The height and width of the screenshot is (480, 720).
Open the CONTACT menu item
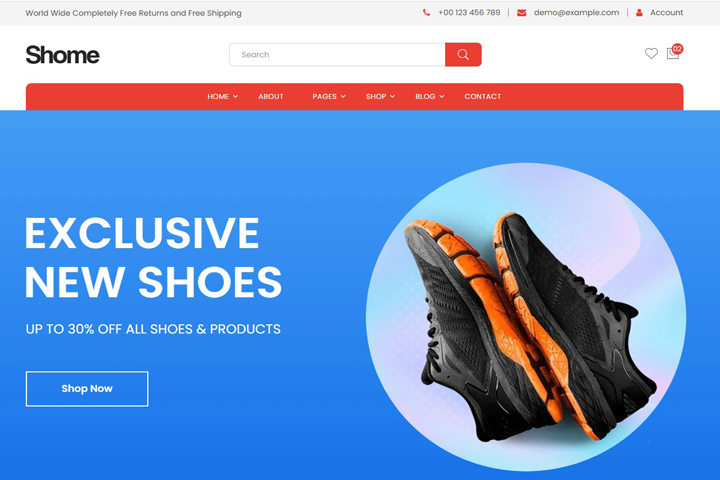pos(483,96)
